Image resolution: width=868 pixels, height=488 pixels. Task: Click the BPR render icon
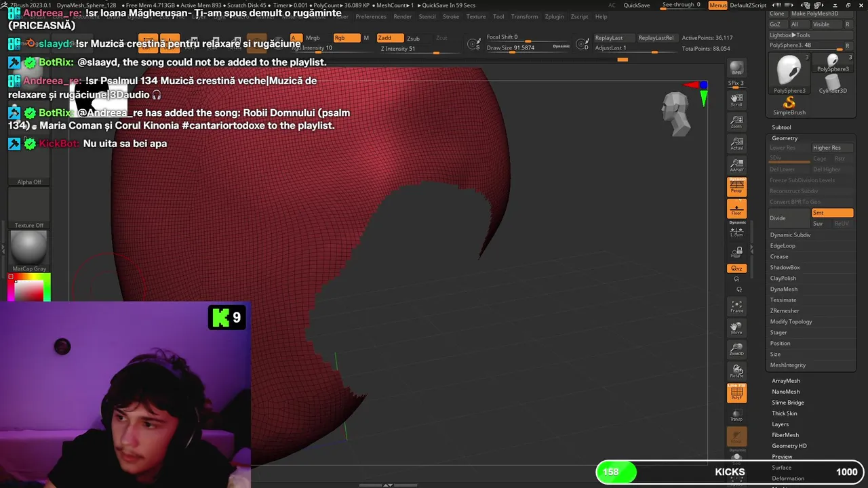pyautogui.click(x=736, y=68)
